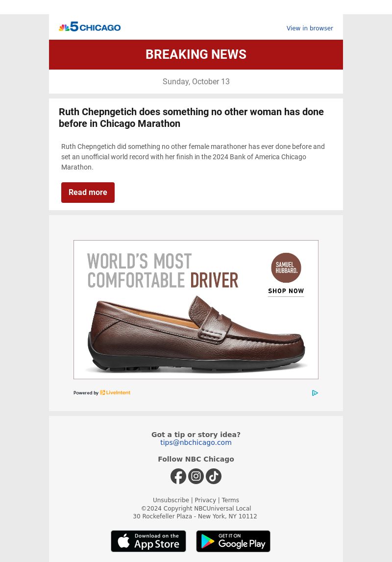
Task: Click the AdChoices triangle icon
Action: click(x=315, y=393)
